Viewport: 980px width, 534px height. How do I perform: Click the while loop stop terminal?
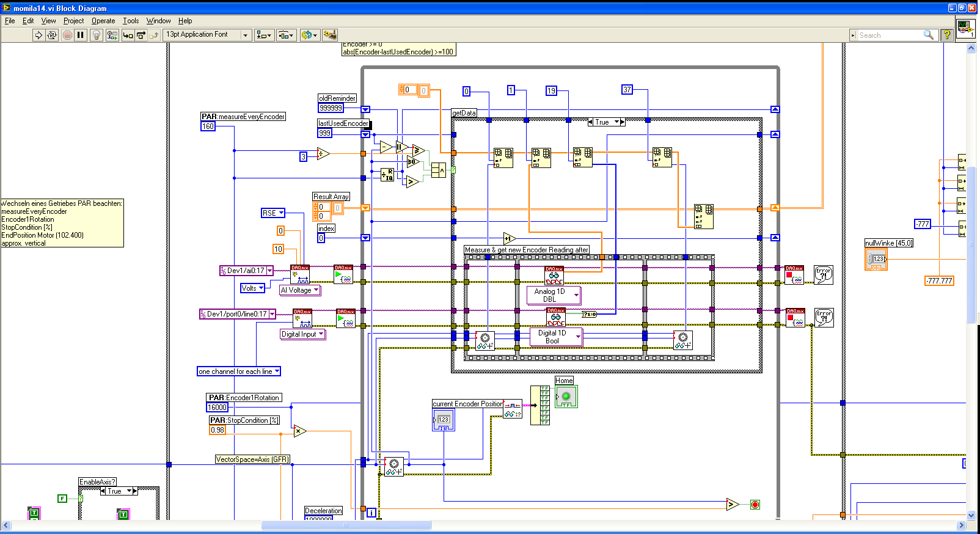click(755, 505)
